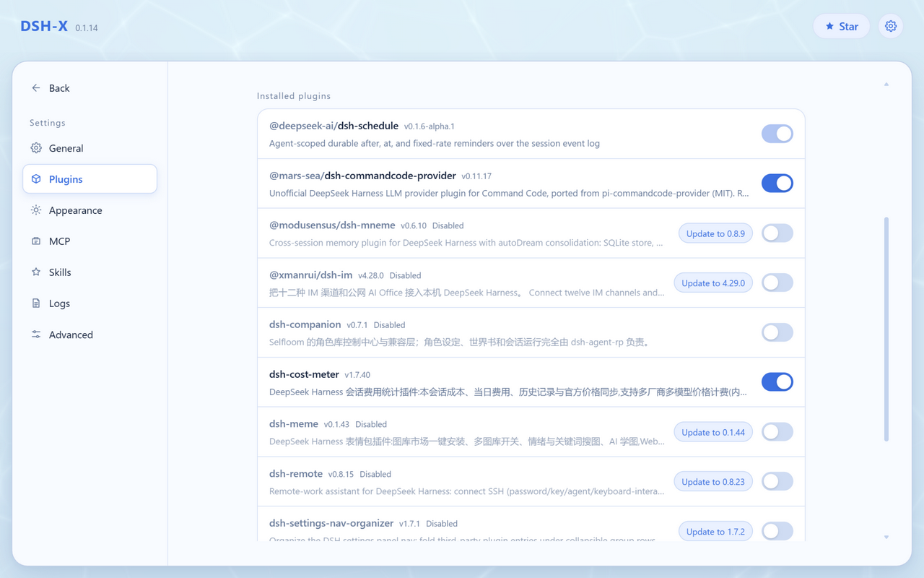
Task: Click the MCP sidebar icon
Action: 36,241
